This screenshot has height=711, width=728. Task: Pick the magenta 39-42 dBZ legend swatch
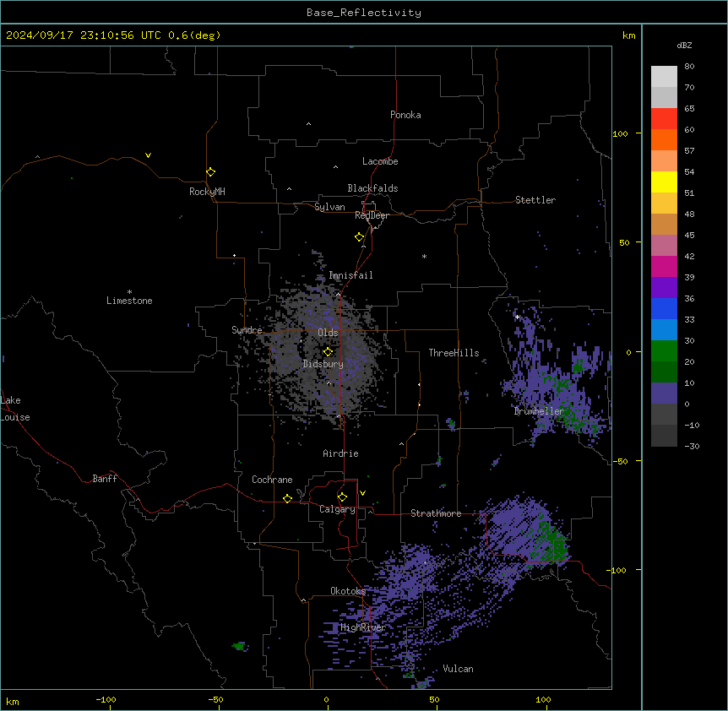(664, 266)
